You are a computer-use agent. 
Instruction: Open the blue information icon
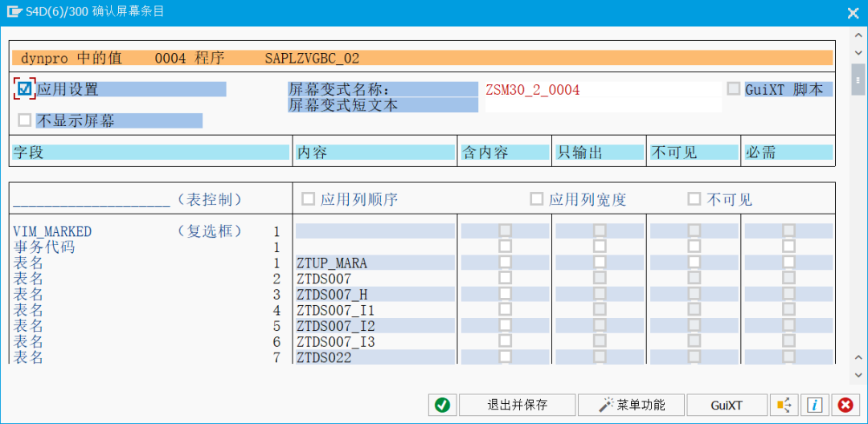click(x=815, y=405)
